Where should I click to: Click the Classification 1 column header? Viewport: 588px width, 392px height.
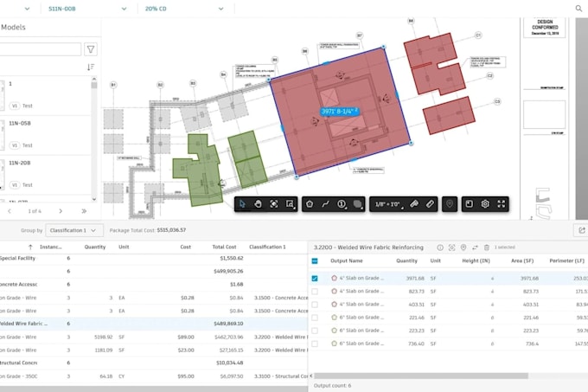[267, 247]
